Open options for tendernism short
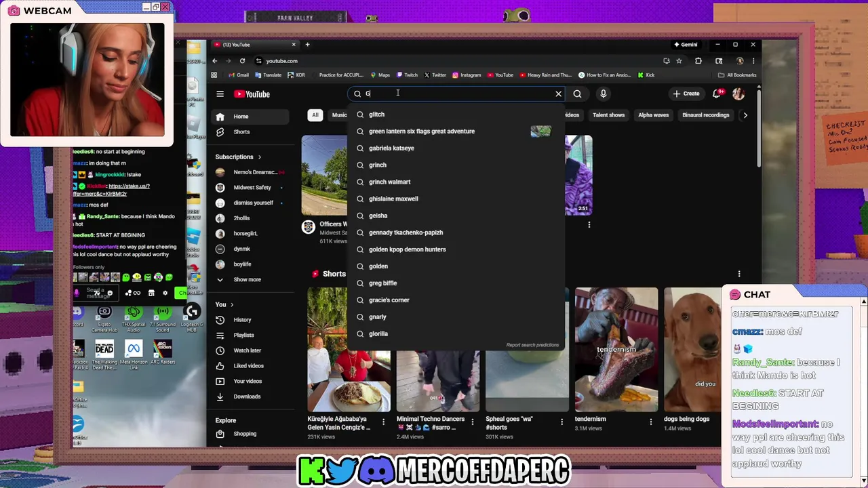Image resolution: width=868 pixels, height=488 pixels. click(651, 422)
